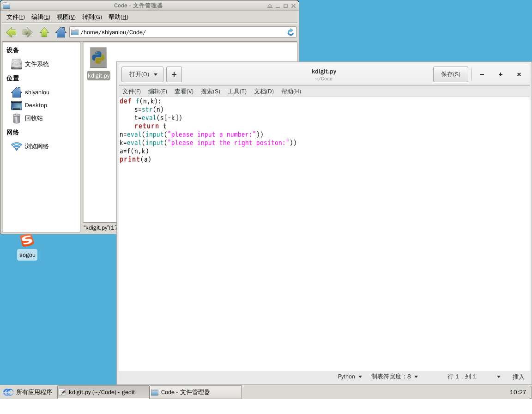This screenshot has width=532, height=414.
Task: Switch to Code 文件管理器 taskbar entry
Action: tap(196, 392)
